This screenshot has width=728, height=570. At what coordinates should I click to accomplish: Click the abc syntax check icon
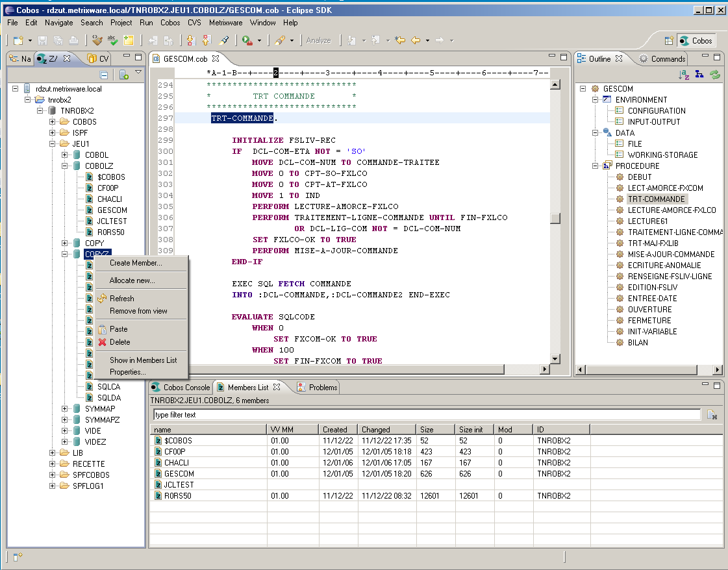[112, 40]
